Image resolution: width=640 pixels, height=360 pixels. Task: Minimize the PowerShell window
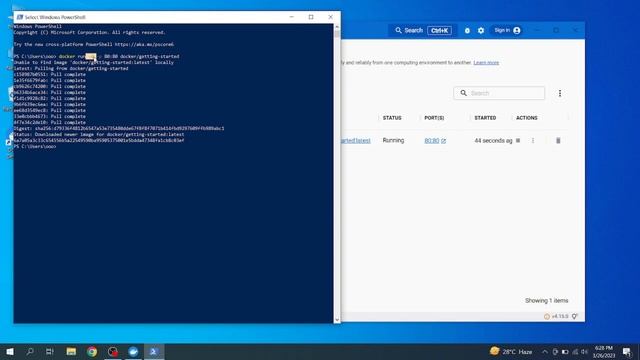click(x=291, y=17)
